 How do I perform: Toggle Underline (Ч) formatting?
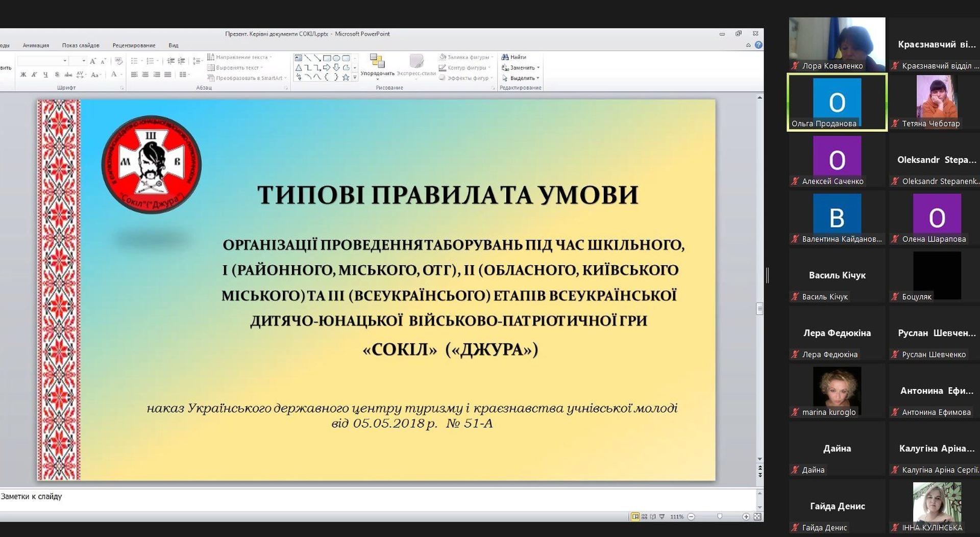pos(45,75)
